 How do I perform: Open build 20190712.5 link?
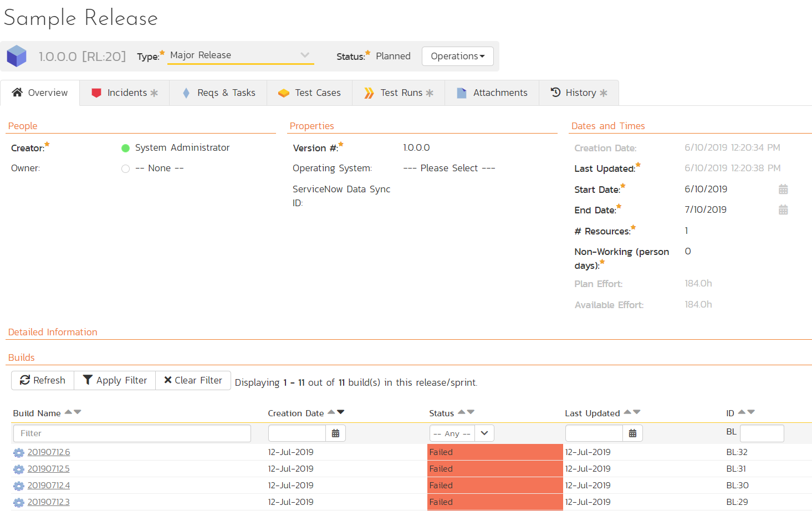click(49, 469)
